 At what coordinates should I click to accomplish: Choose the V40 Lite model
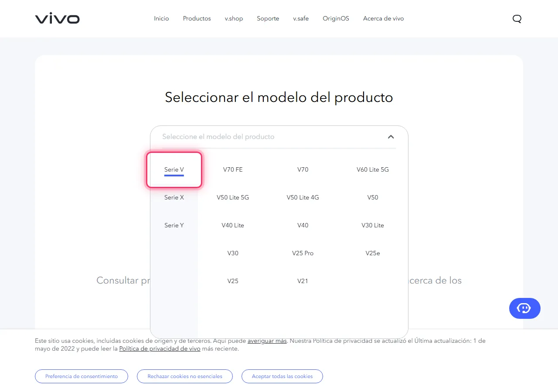233,226
